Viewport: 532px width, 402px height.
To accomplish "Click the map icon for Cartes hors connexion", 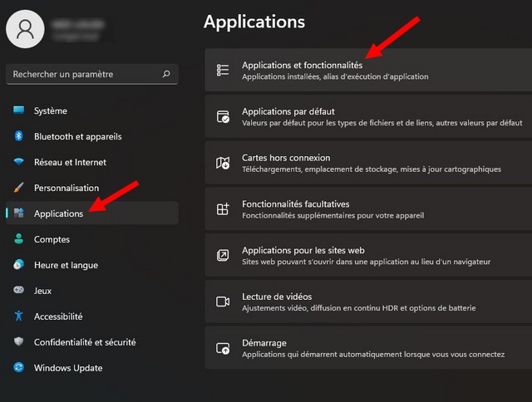I will (x=223, y=163).
